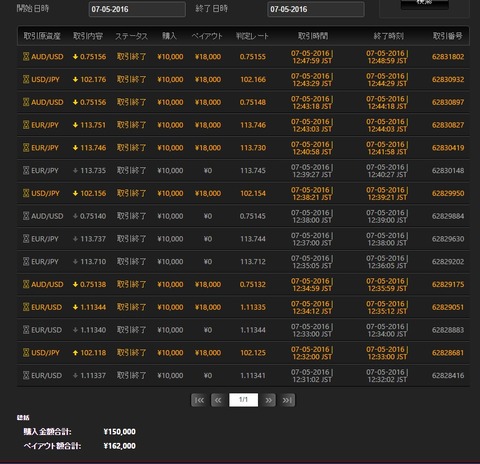Select trade number 62829950
The width and height of the screenshot is (480, 464).
[448, 193]
